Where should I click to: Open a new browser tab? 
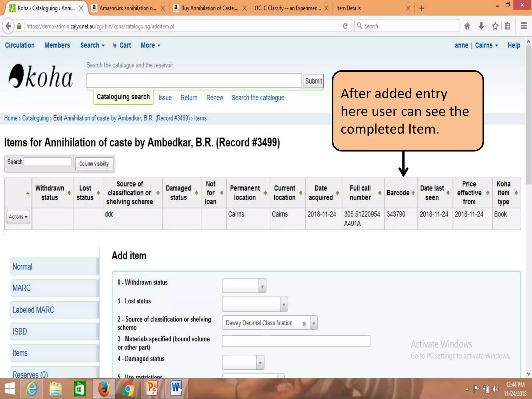[422, 8]
